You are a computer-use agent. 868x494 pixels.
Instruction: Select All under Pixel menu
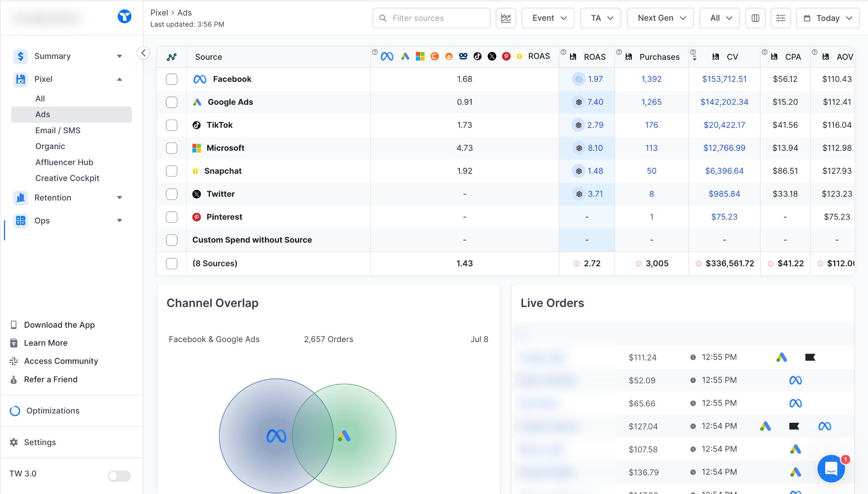40,98
